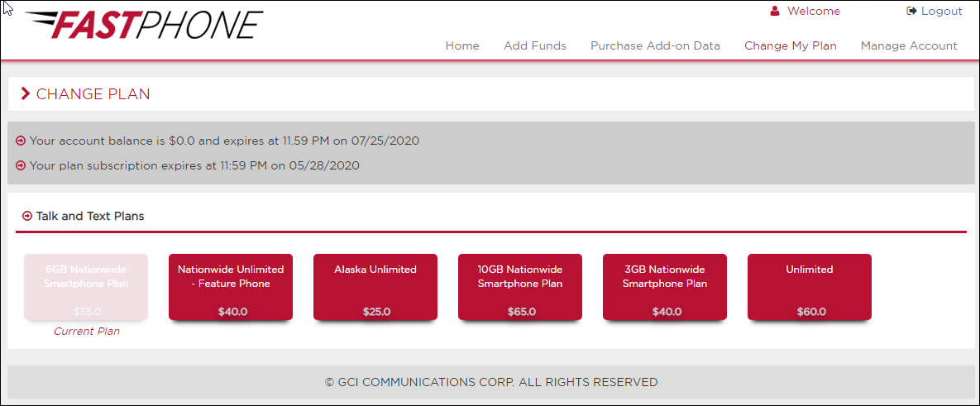Screen dimensions: 980x406
Task: Go to Add Funds page
Action: click(535, 45)
